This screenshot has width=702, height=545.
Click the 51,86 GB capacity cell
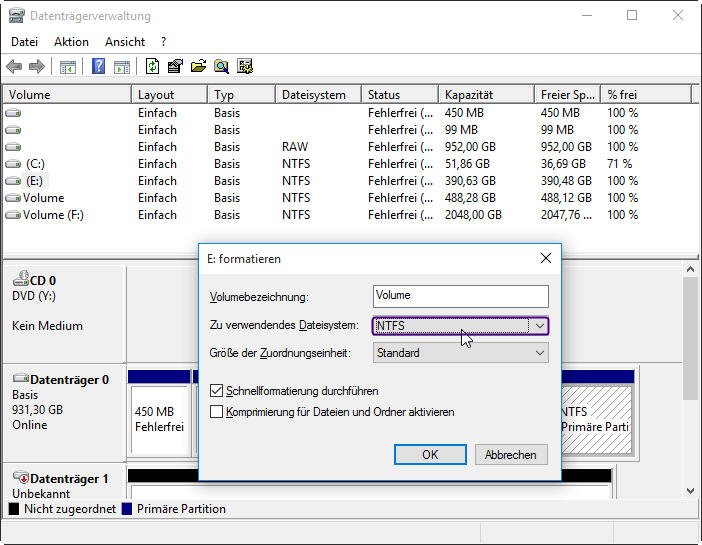point(467,164)
